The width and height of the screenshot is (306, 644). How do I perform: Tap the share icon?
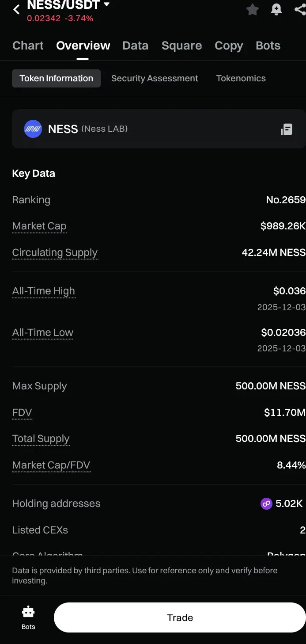[x=300, y=9]
